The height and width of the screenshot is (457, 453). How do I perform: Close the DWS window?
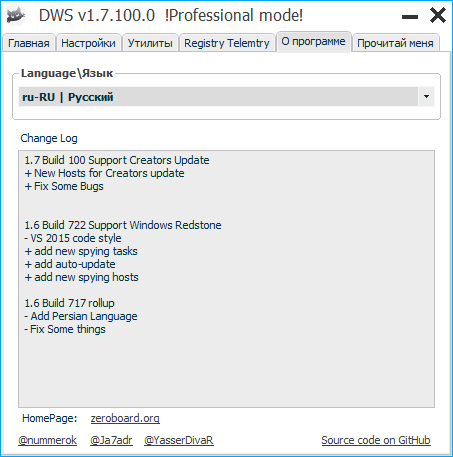tap(438, 16)
